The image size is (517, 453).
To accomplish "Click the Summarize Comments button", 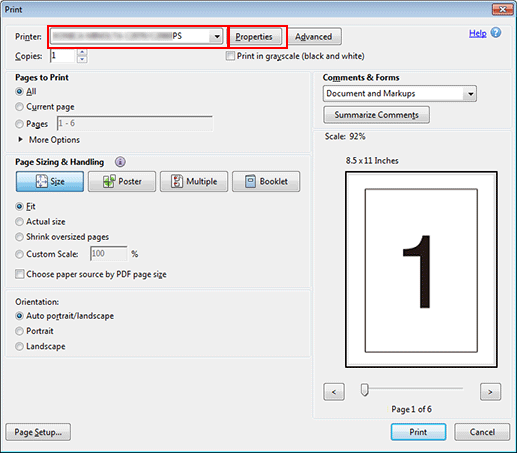I will (x=376, y=115).
